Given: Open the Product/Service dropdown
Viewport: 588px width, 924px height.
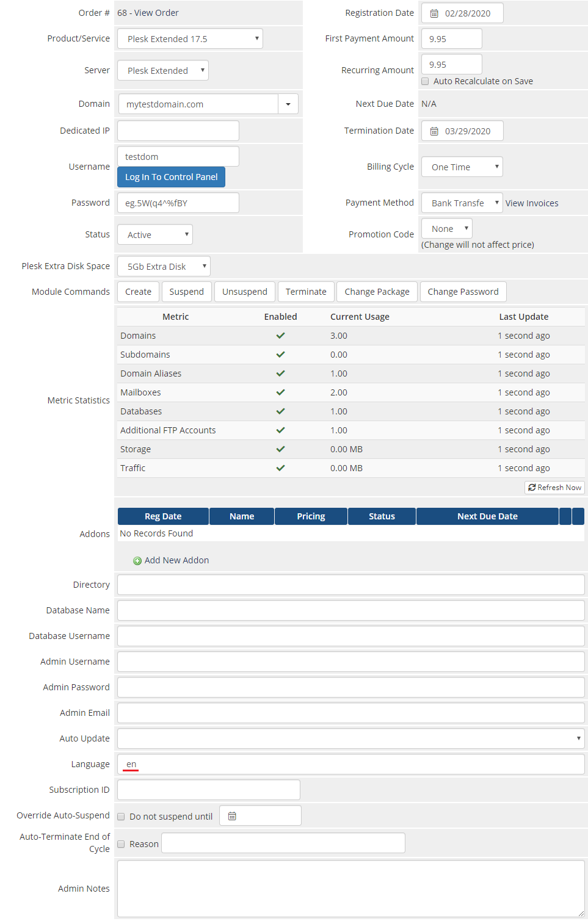Looking at the screenshot, I should coord(191,38).
